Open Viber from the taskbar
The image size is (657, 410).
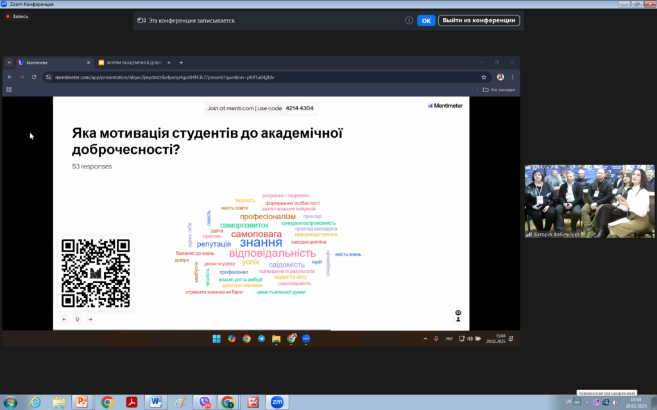[x=204, y=402]
